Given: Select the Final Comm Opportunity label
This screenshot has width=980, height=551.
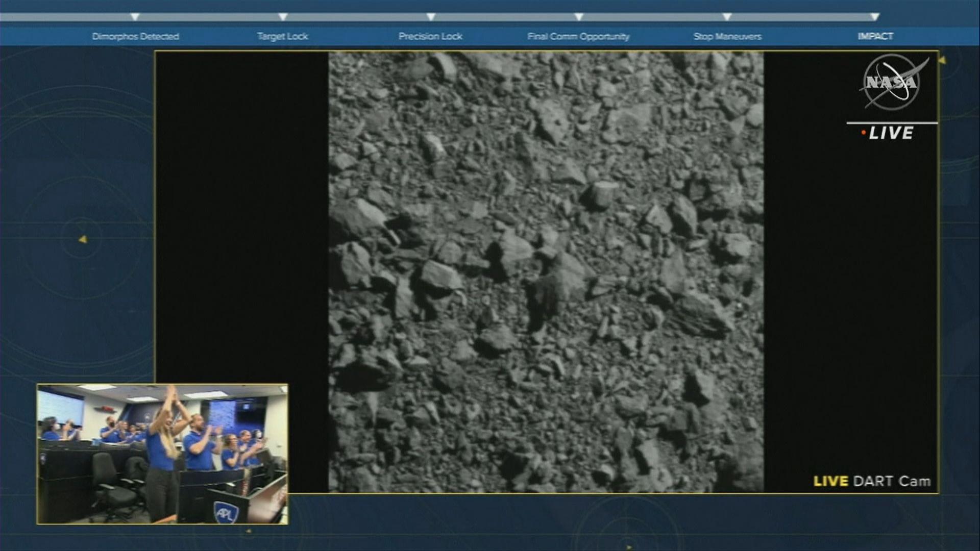Looking at the screenshot, I should click(578, 36).
